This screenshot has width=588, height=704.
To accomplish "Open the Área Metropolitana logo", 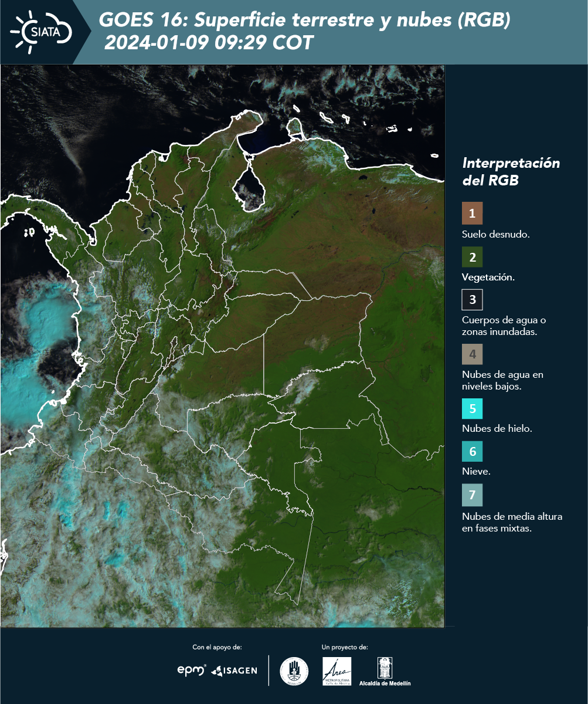I will pos(337,671).
